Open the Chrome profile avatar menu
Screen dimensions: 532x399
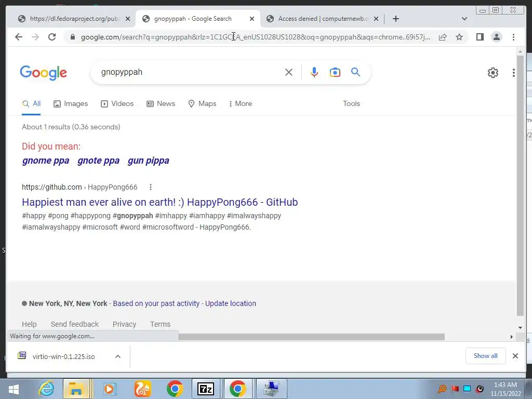(x=496, y=37)
